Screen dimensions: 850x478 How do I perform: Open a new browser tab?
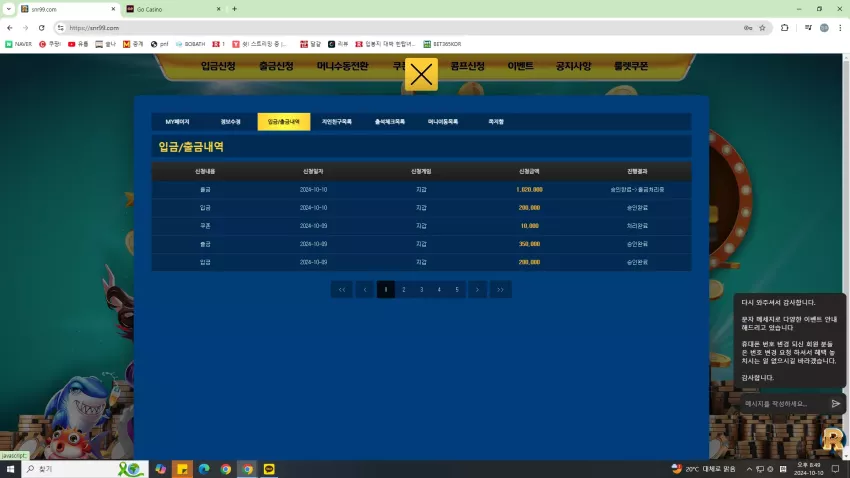[x=235, y=9]
